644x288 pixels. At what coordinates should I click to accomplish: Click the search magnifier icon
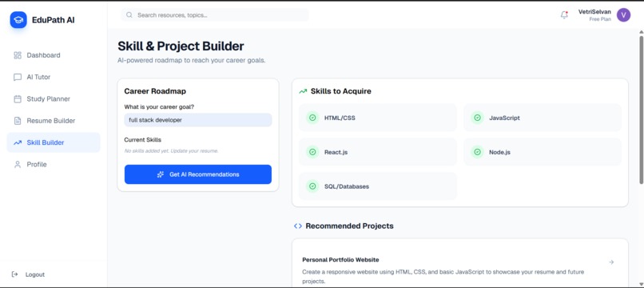pyautogui.click(x=129, y=15)
